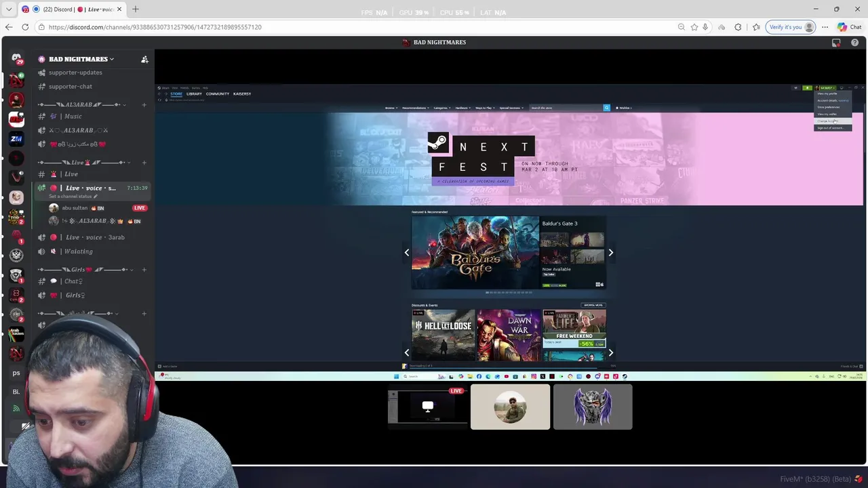Image resolution: width=868 pixels, height=488 pixels.
Task: Open Discord direct messages home icon
Action: 16,59
